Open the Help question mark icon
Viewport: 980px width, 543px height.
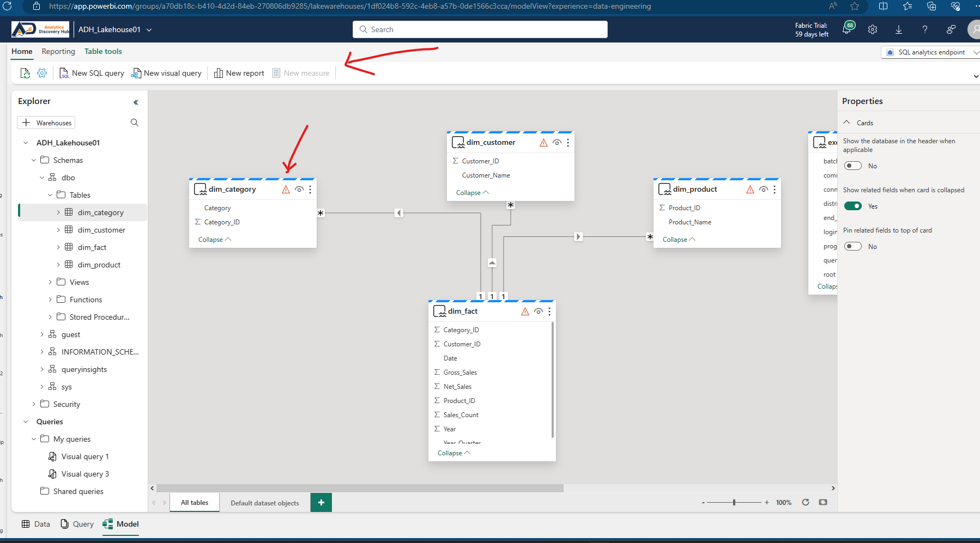click(925, 29)
